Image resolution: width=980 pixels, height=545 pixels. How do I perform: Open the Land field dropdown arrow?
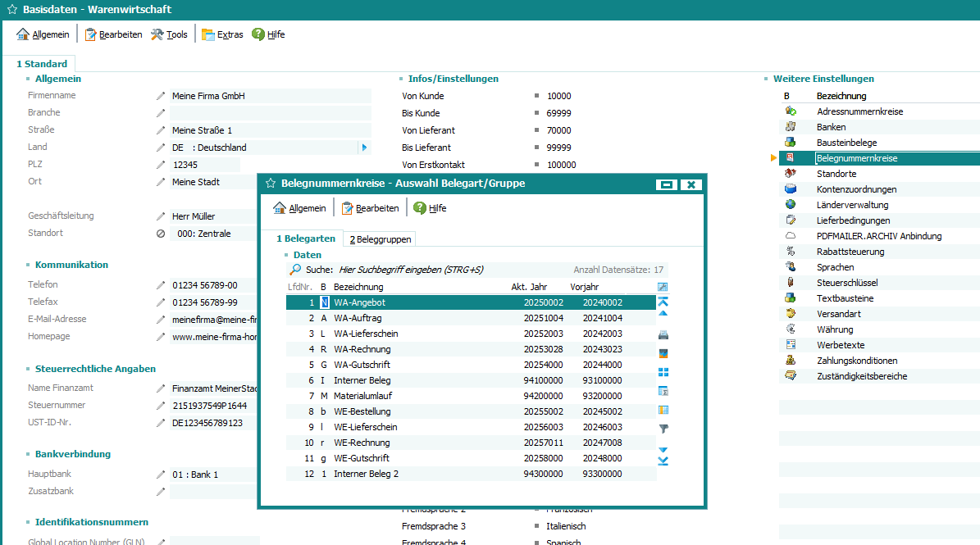click(x=364, y=148)
